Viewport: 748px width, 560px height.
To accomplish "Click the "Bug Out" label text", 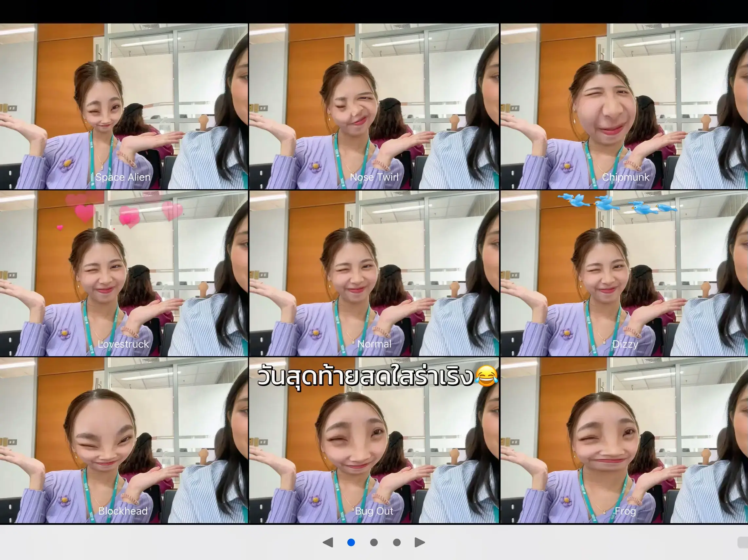I will tap(374, 511).
